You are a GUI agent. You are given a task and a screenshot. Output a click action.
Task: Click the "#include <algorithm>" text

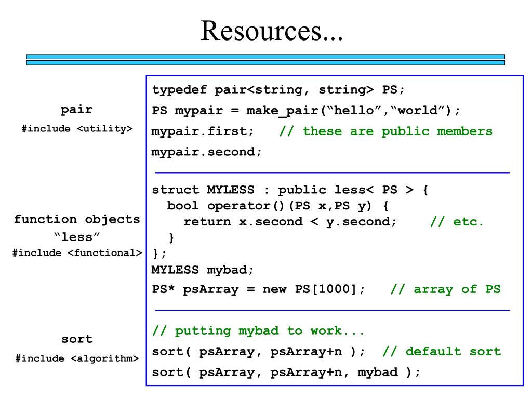pyautogui.click(x=77, y=358)
